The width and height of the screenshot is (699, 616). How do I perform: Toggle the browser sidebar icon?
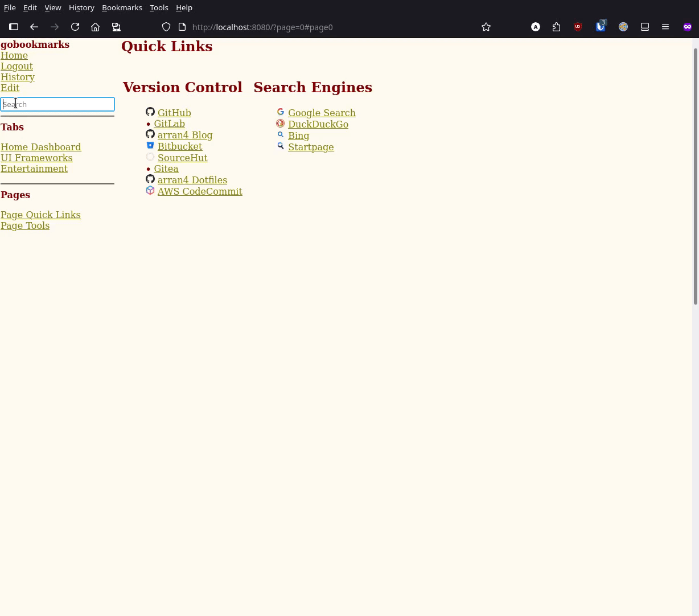(14, 27)
